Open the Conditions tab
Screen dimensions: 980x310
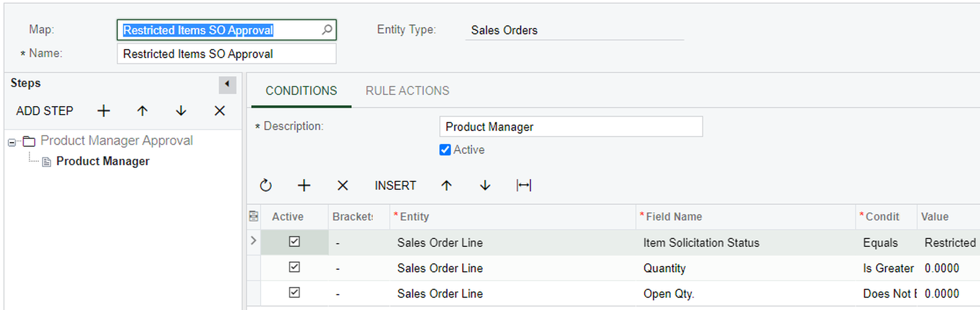pos(301,91)
